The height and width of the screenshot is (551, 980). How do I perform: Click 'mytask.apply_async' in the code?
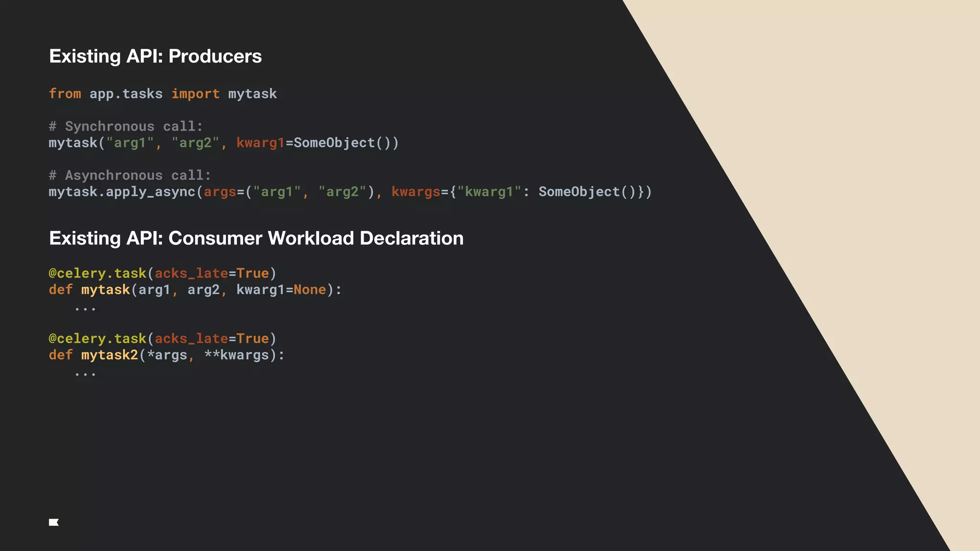pos(122,192)
